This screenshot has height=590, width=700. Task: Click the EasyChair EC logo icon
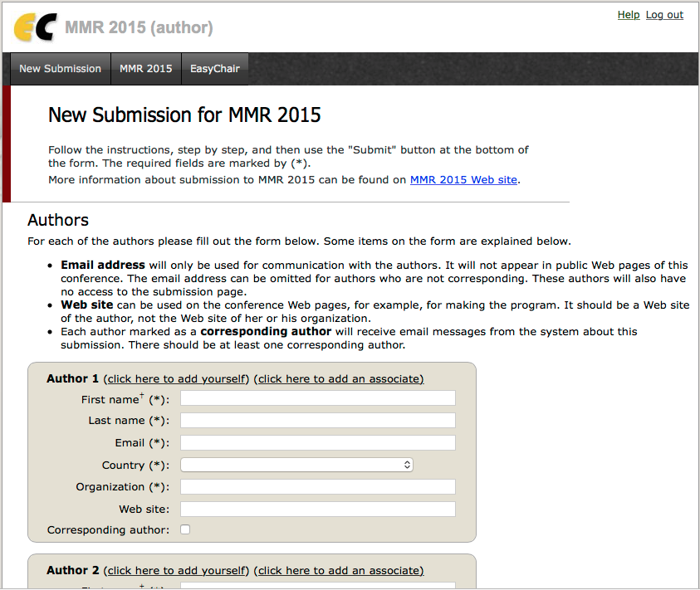pos(35,27)
